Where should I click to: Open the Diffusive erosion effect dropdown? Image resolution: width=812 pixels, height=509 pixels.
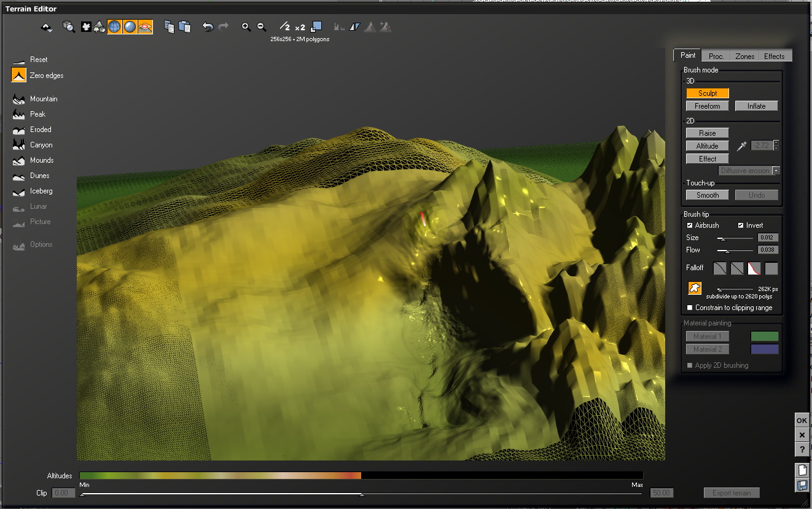pyautogui.click(x=776, y=171)
